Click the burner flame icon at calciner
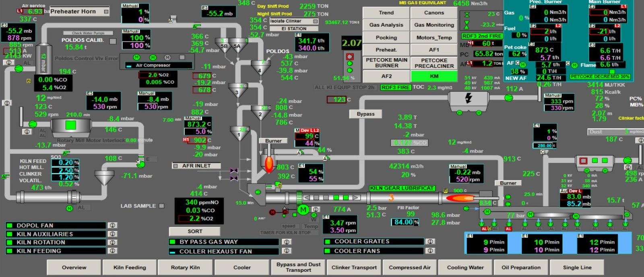Viewport: 644px width, 277px height. (268, 164)
